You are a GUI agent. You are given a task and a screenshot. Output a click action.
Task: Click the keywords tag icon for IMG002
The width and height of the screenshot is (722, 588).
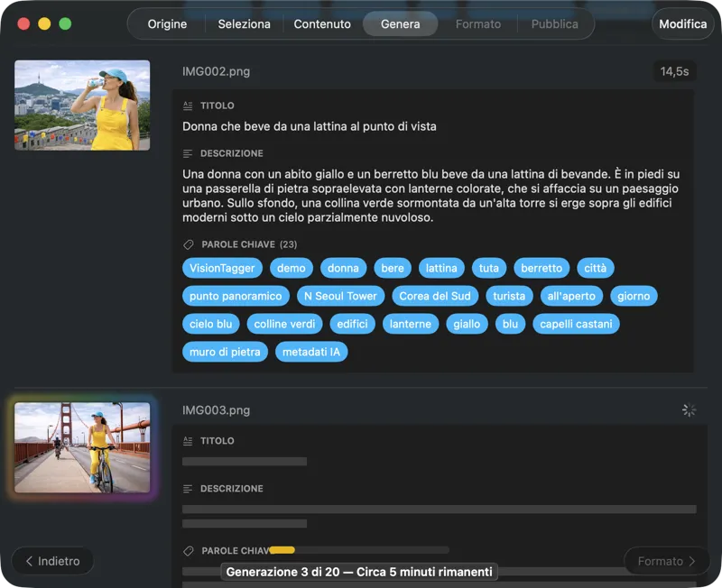click(x=188, y=244)
